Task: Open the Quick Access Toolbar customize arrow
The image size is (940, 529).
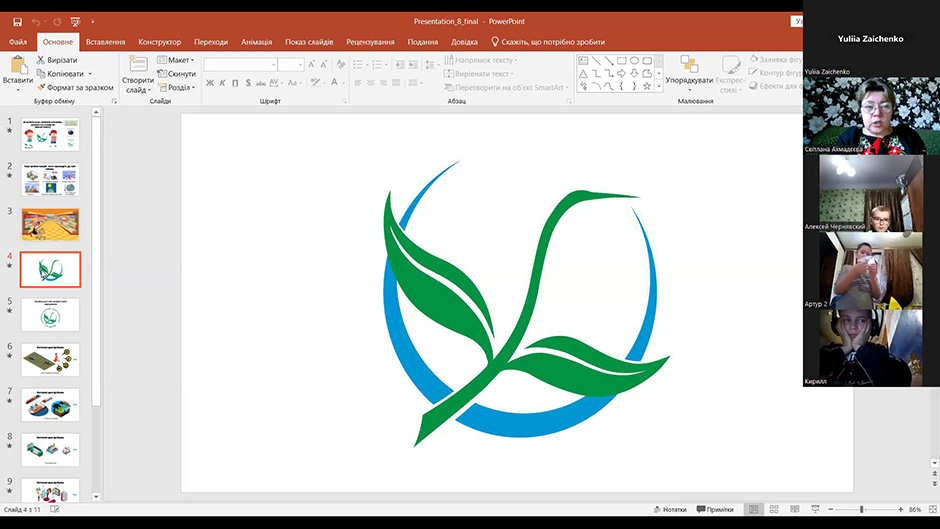Action: (92, 22)
